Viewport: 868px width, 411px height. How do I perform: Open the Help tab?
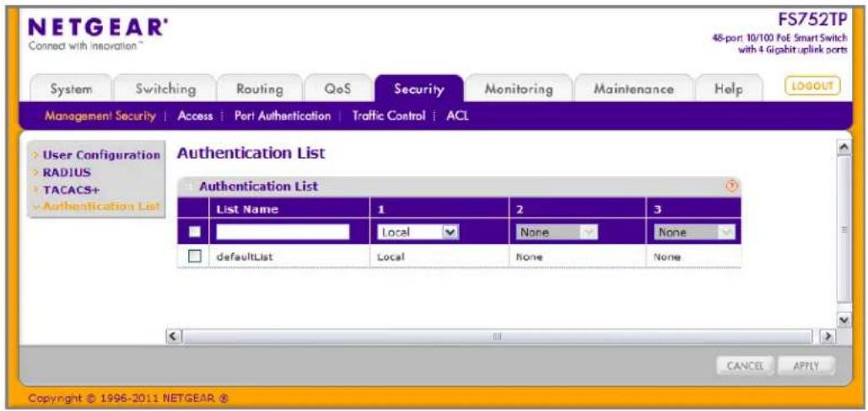[x=729, y=89]
